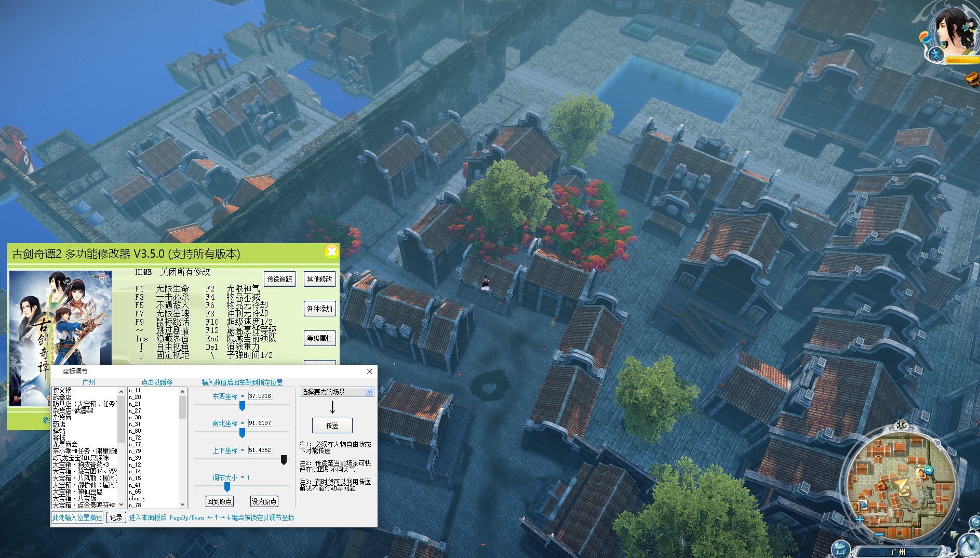Open 其他修改 other modifications
980x558 pixels.
point(319,279)
